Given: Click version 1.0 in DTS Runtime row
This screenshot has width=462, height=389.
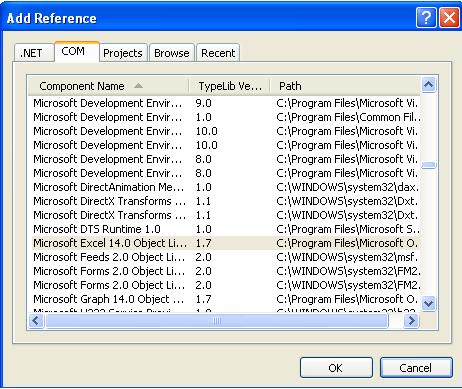Looking at the screenshot, I should point(203,229).
